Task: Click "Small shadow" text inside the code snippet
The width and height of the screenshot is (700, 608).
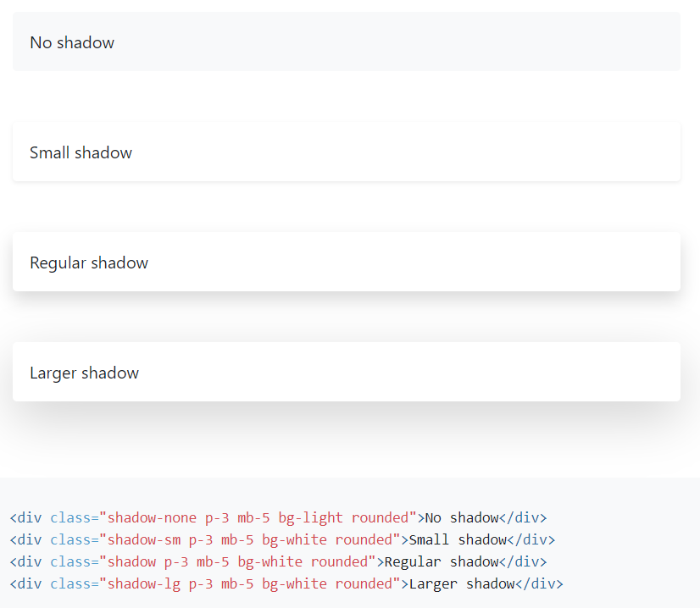Action: (x=458, y=539)
